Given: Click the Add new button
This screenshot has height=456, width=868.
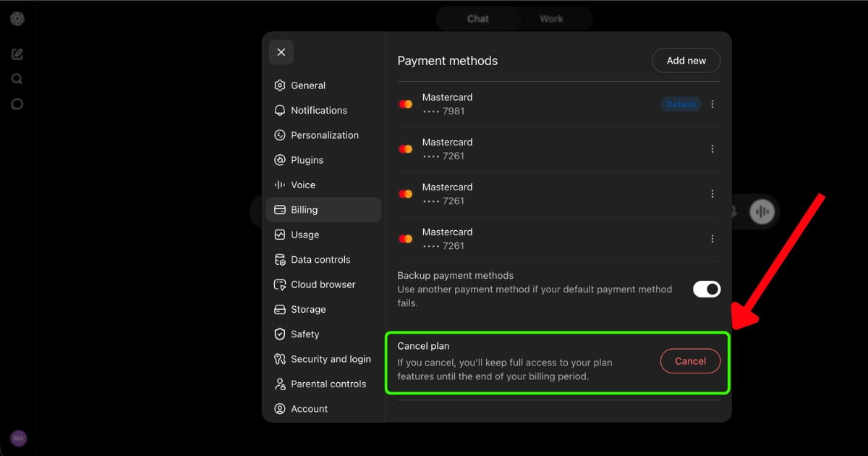Looking at the screenshot, I should 686,61.
